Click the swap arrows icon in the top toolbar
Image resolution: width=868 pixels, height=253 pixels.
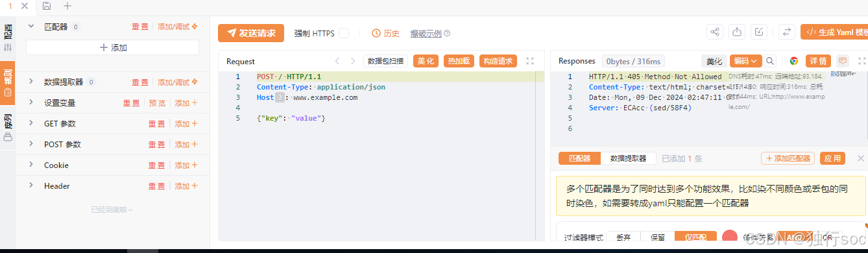786,32
